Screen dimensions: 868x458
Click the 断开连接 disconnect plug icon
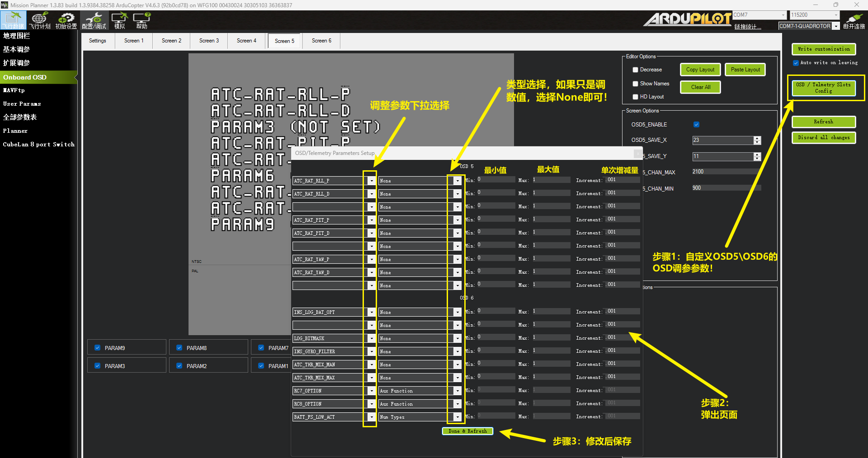854,20
